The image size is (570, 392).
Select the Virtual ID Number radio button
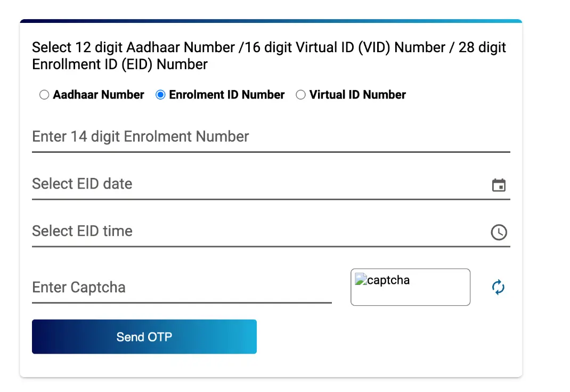click(x=300, y=94)
